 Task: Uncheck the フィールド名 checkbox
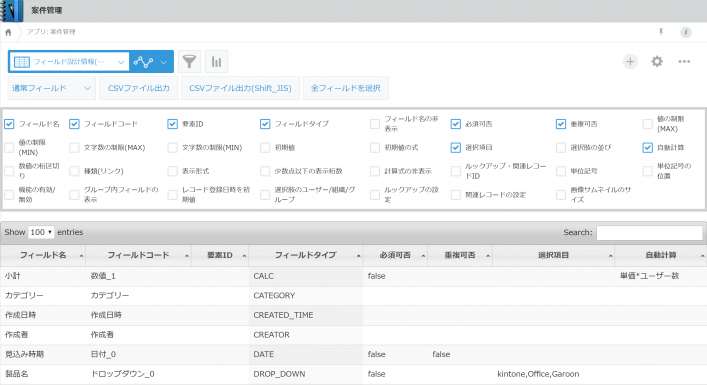point(9,124)
